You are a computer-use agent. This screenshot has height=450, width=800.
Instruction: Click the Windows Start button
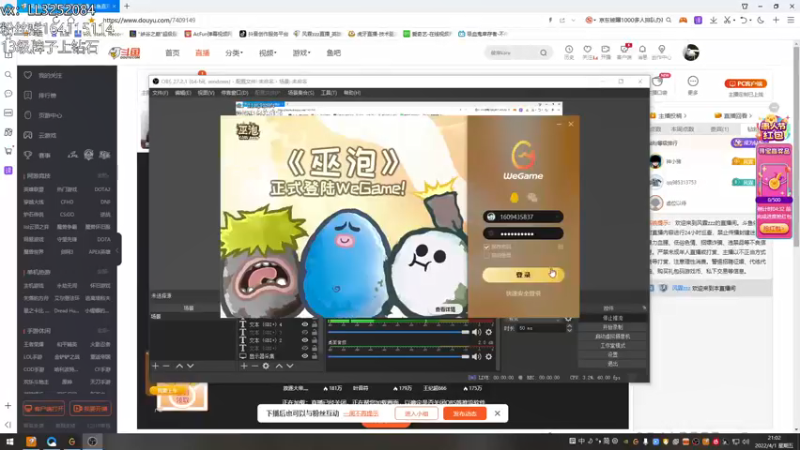[9, 441]
